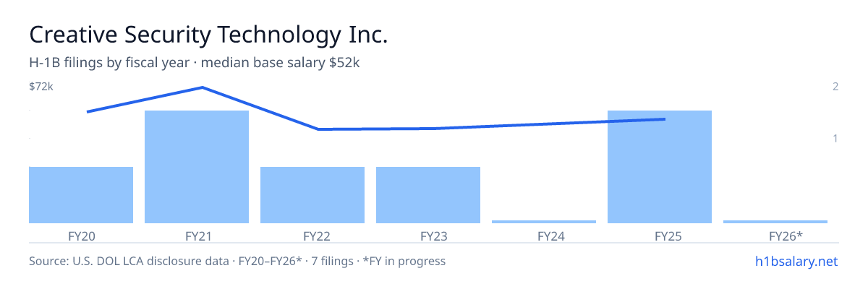Click the salary line start at FY20
This screenshot has height=289, width=868.
87,112
